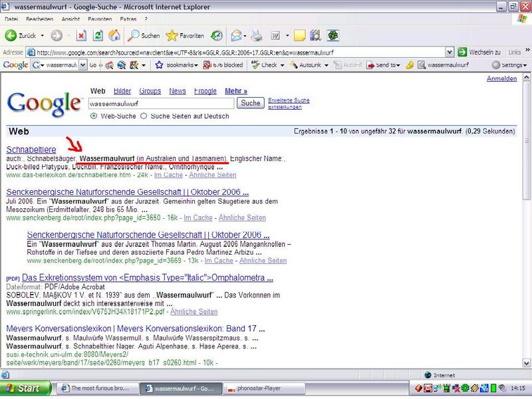Go back with the Zurück arrow
This screenshot has width=532, height=399.
click(21, 36)
